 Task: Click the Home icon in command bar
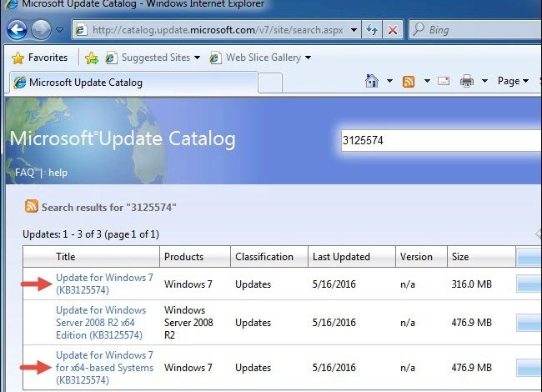pos(372,81)
